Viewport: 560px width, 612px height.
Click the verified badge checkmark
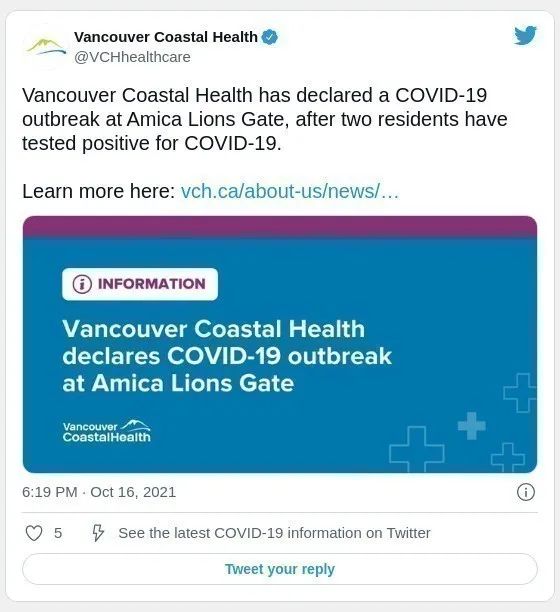[x=270, y=37]
